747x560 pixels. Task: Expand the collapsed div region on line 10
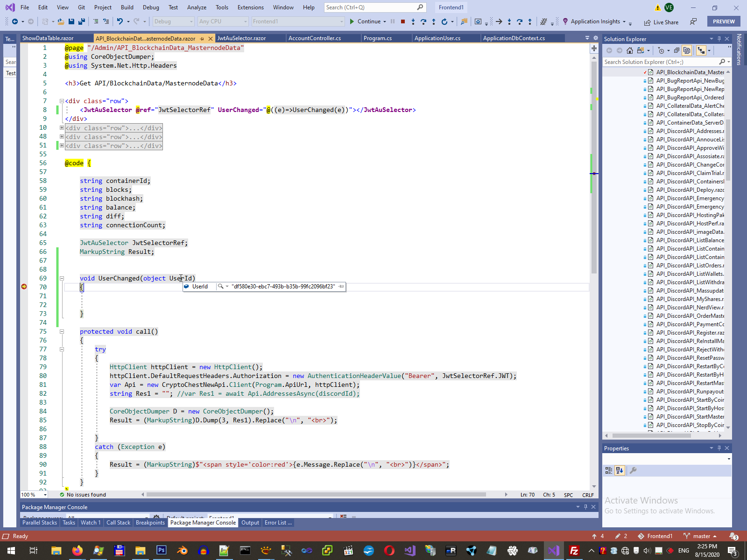pos(62,127)
